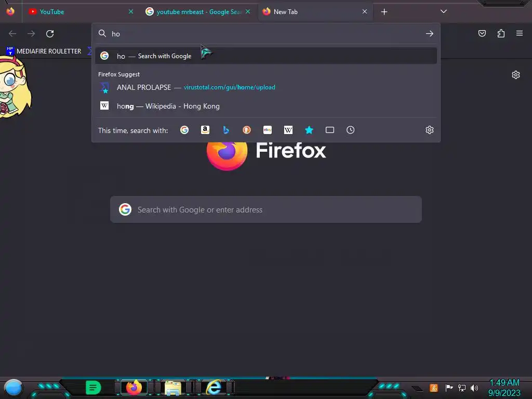The image size is (532, 399).
Task: Open Save to Pocket
Action: (482, 33)
